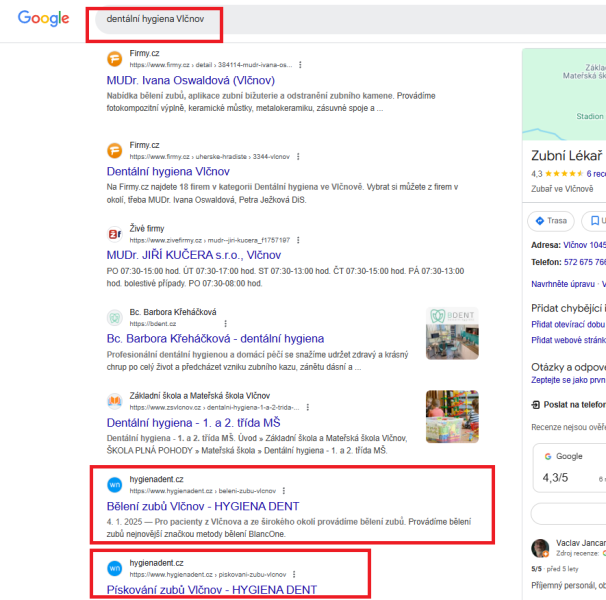The height and width of the screenshot is (600, 606).
Task: Click phone number 572 675 76
Action: [585, 262]
